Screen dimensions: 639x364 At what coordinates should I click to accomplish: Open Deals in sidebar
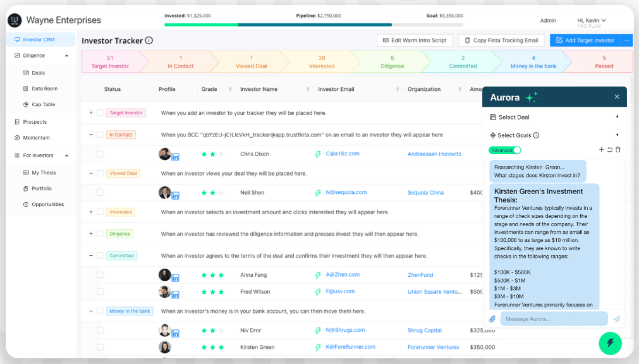click(x=39, y=73)
